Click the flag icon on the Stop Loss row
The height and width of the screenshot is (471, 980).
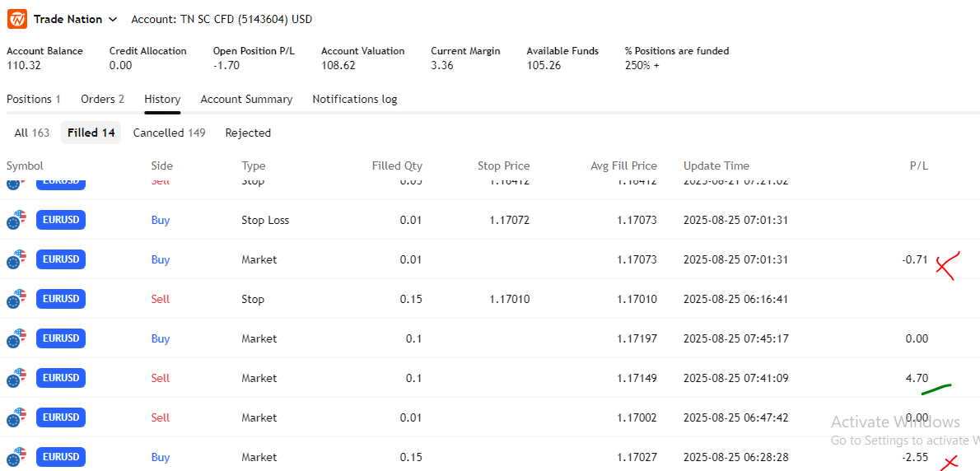click(x=16, y=220)
